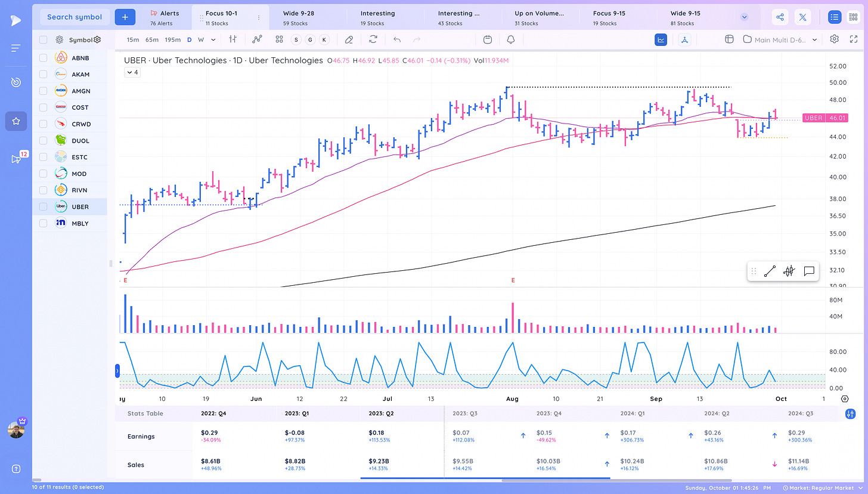Open the chart settings gear icon

point(835,39)
